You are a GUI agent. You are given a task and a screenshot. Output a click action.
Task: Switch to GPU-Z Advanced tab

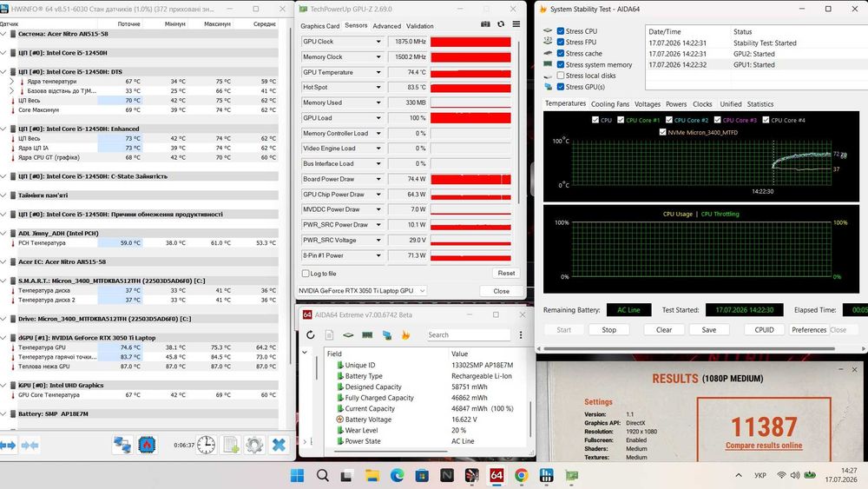pyautogui.click(x=386, y=26)
